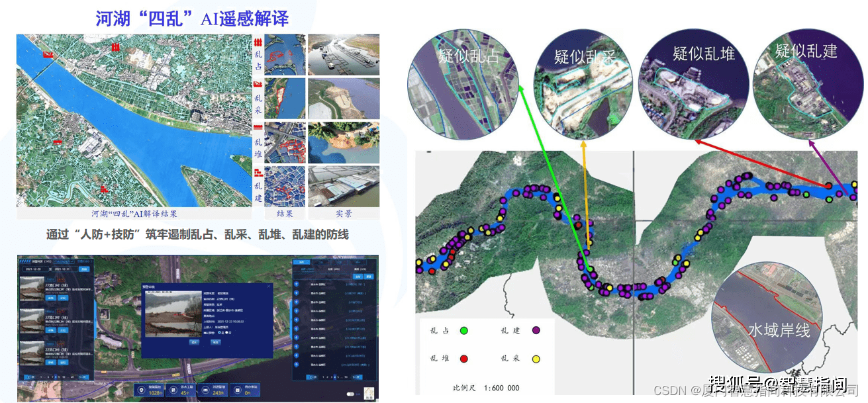Click the end date field 2021-12-31
This screenshot has height=403, width=868.
click(x=65, y=269)
